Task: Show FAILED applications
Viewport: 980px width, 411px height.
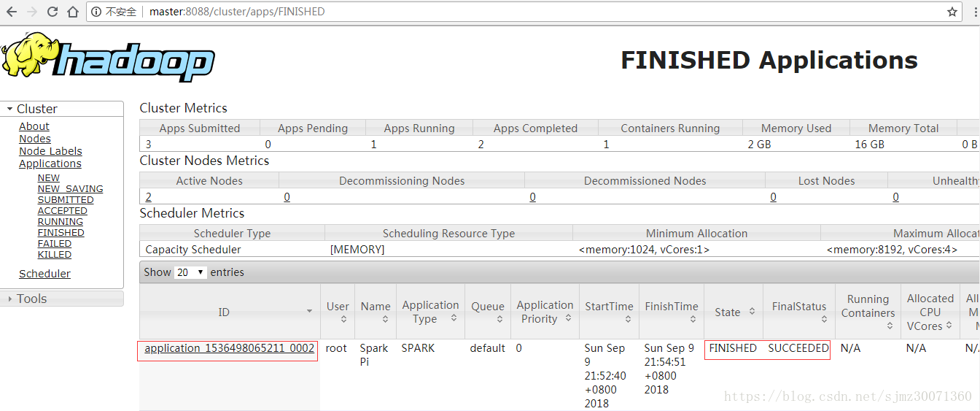Action: [55, 243]
